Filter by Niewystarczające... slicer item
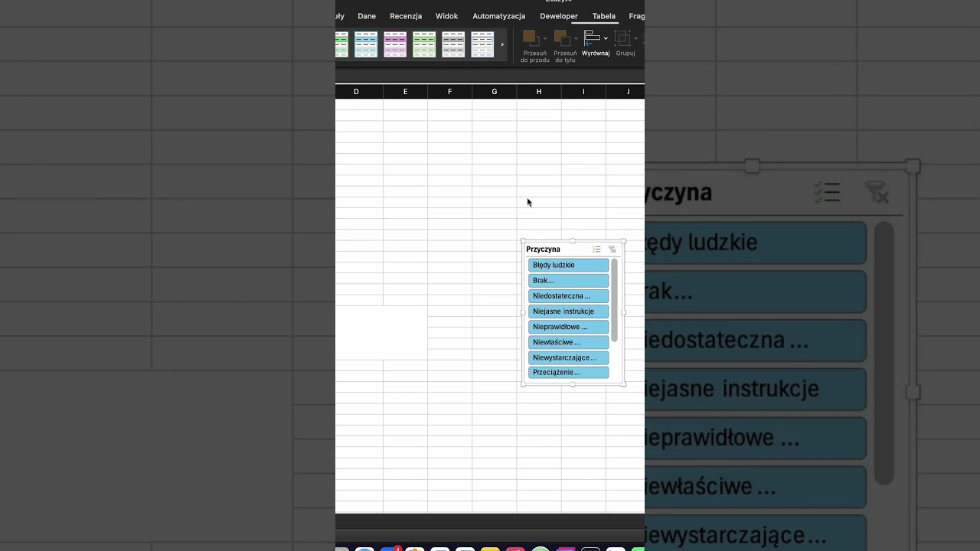This screenshot has width=980, height=551. pyautogui.click(x=568, y=357)
